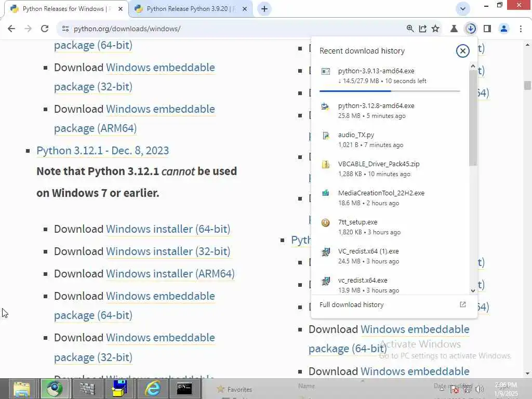The image size is (532, 399).
Task: Download 3.12.1 Windows installer (32-bit)
Action: (x=168, y=251)
